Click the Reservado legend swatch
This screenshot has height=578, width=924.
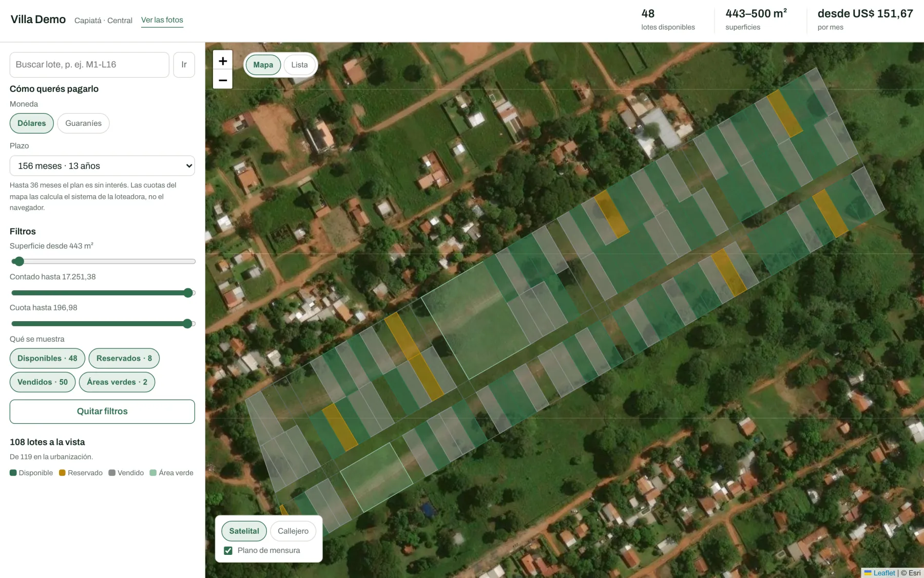click(x=62, y=473)
